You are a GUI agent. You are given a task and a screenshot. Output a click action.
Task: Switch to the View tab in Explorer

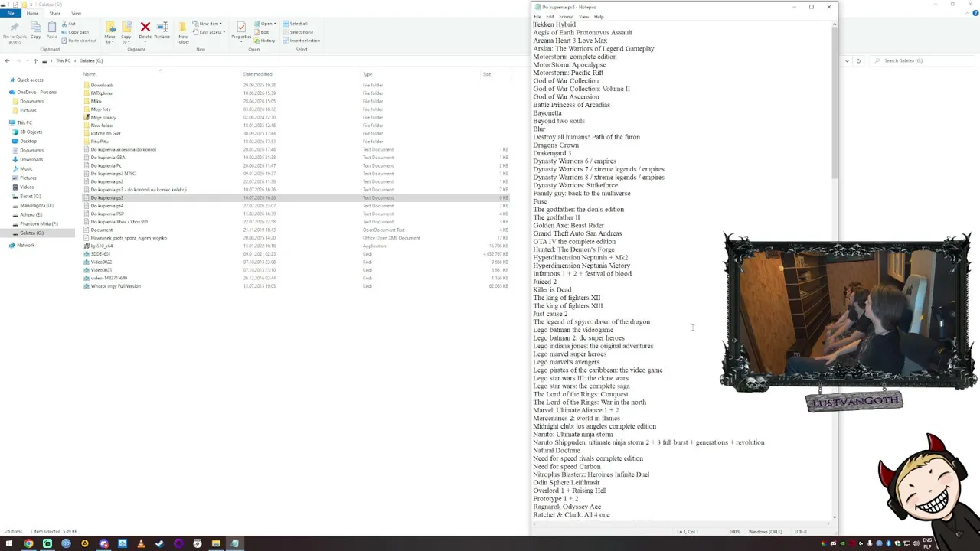click(x=76, y=13)
